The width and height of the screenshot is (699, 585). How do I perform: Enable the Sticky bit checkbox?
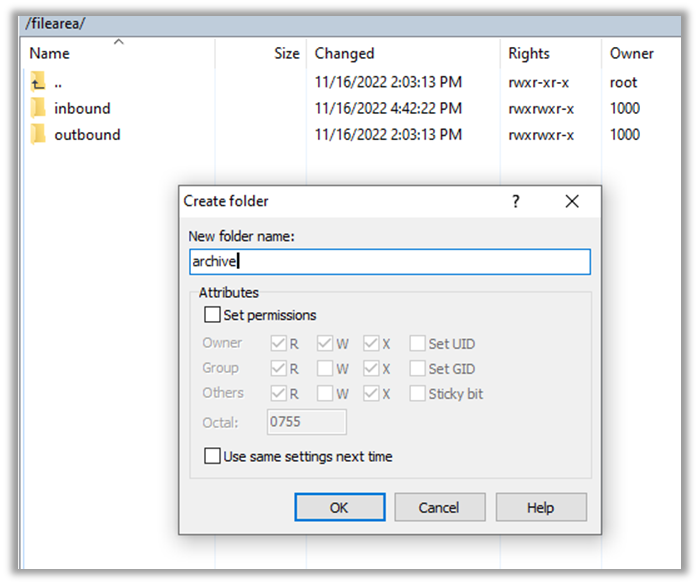click(x=417, y=394)
